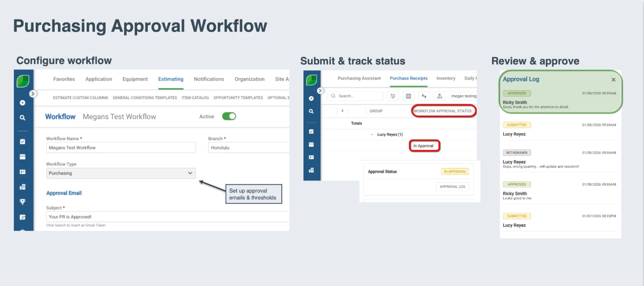Click the 'In Approval' status cell

tap(424, 146)
